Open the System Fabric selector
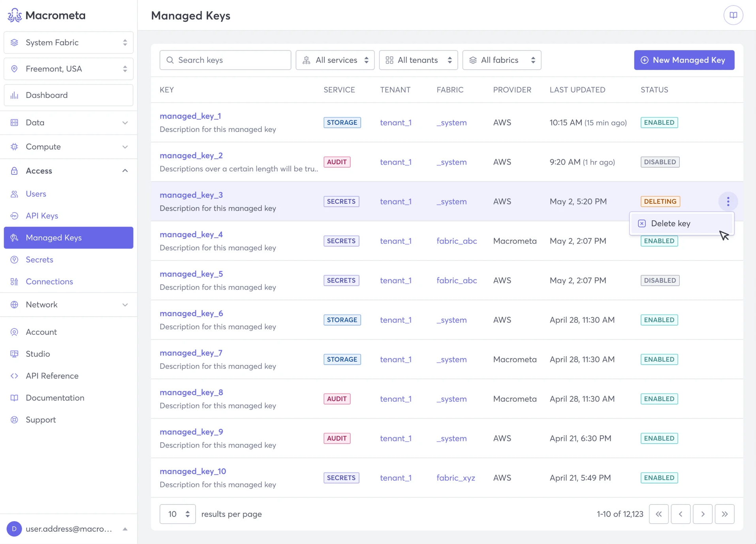 coord(68,42)
